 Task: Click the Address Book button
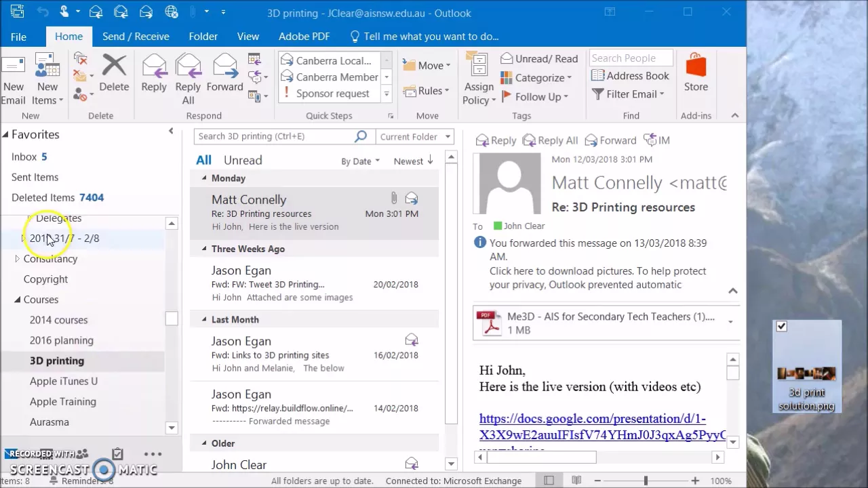pos(631,76)
